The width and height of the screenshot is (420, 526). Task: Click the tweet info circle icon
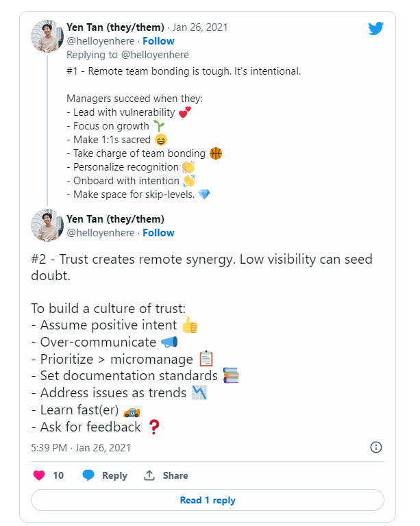[x=375, y=447]
